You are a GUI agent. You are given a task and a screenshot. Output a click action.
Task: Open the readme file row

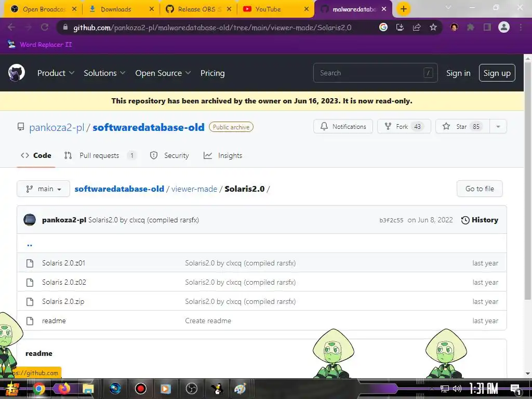[262, 321]
